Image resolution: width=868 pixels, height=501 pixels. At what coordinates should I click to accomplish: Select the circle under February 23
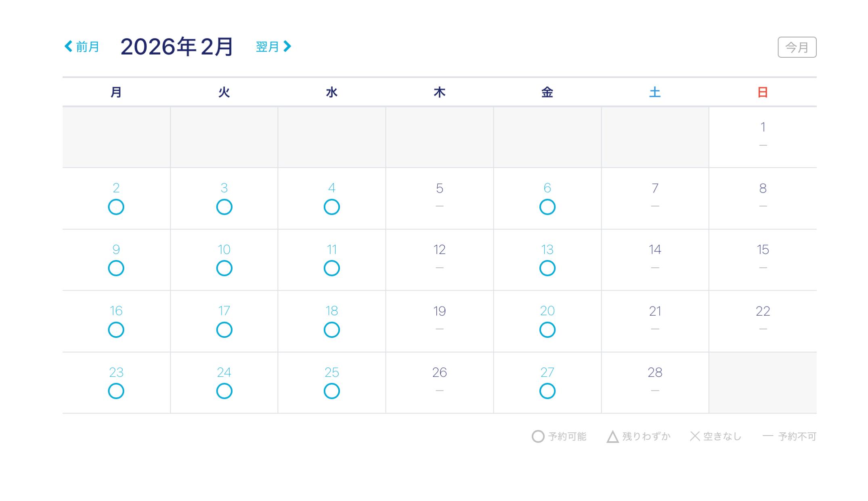pyautogui.click(x=116, y=390)
